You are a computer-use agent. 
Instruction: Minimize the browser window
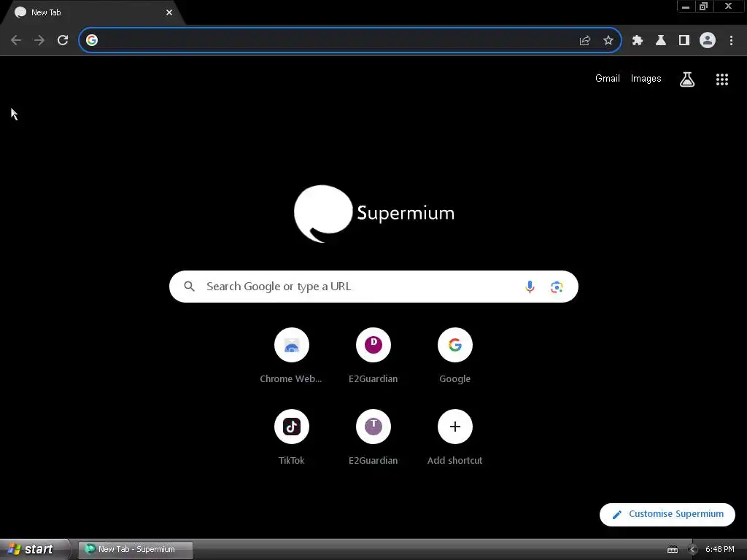pos(686,7)
